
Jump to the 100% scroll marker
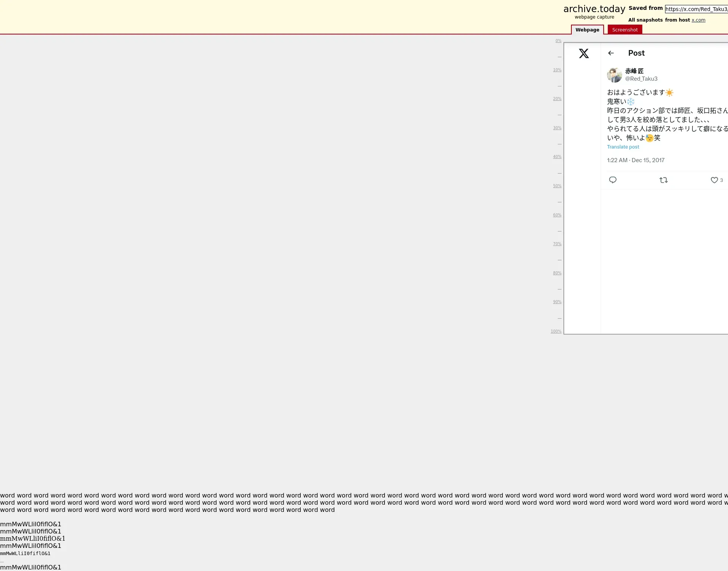[556, 332]
